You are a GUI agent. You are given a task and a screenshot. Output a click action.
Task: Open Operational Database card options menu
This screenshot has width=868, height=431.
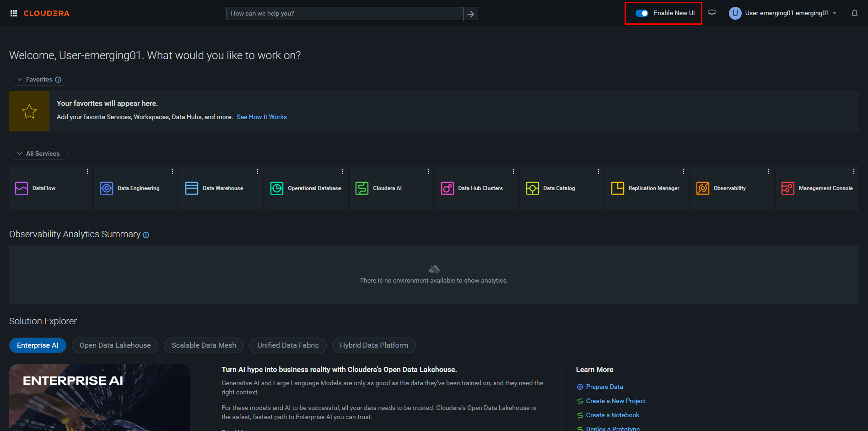343,171
